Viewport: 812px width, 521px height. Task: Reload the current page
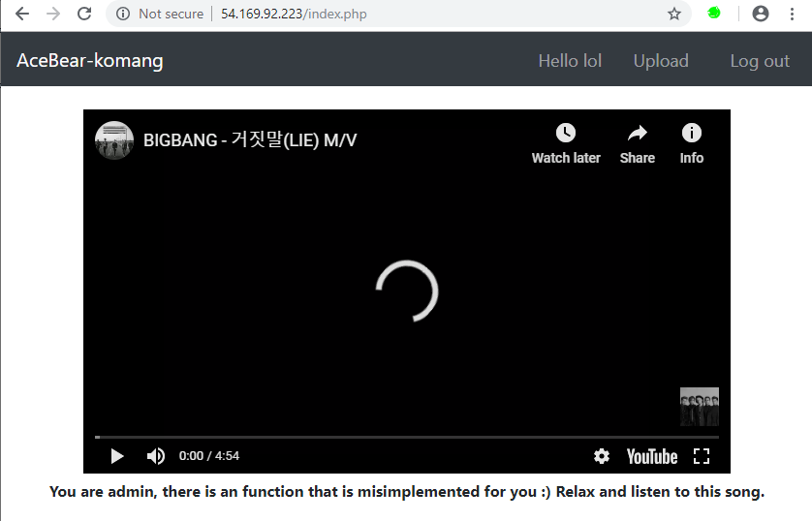84,14
